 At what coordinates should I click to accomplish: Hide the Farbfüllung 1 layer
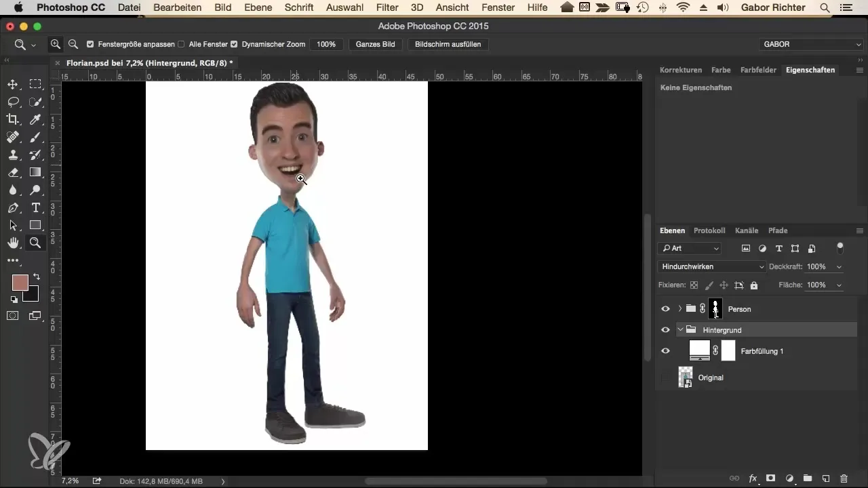coord(665,351)
